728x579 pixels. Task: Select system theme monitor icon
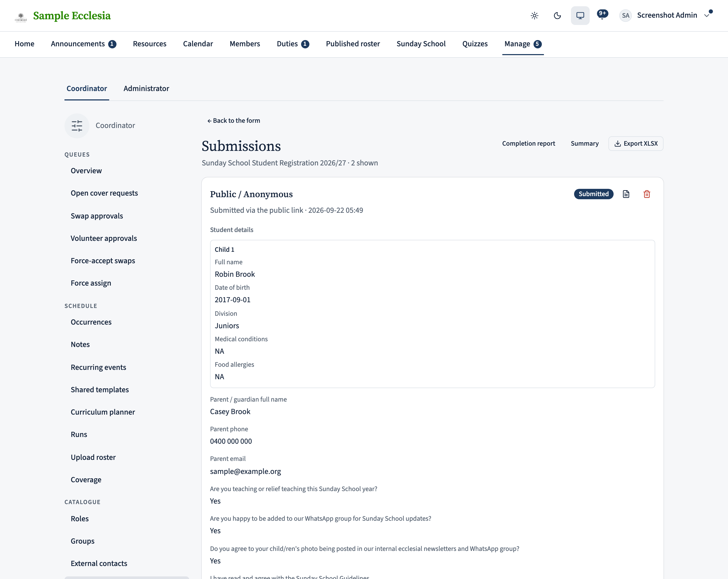coord(580,16)
